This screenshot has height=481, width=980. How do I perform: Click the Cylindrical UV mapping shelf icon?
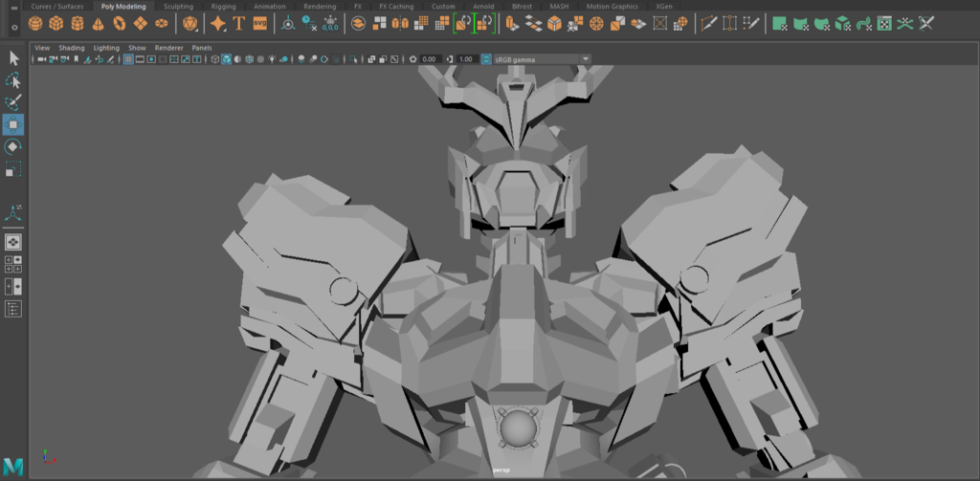pyautogui.click(x=801, y=24)
